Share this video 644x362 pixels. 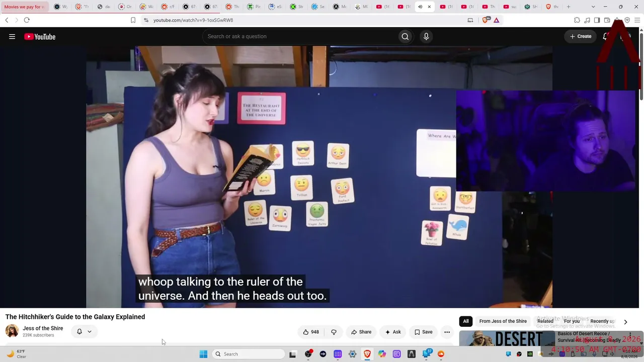pyautogui.click(x=361, y=332)
